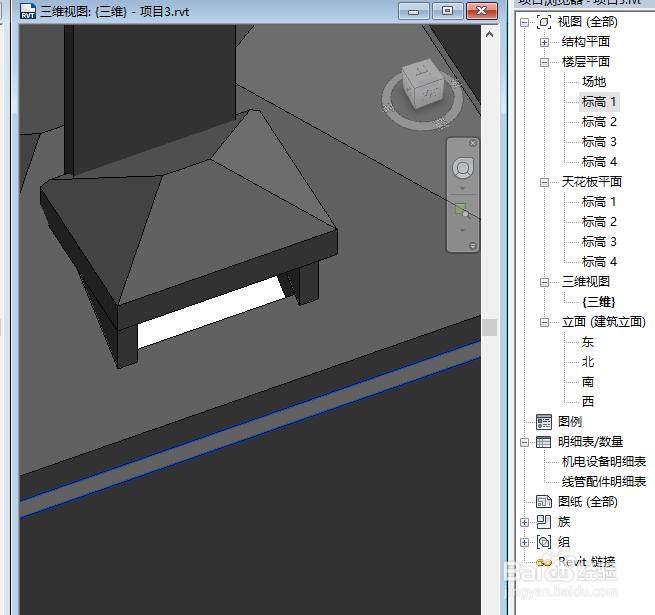655x615 pixels.
Task: Select 线管配件明细表 schedule
Action: click(x=604, y=482)
